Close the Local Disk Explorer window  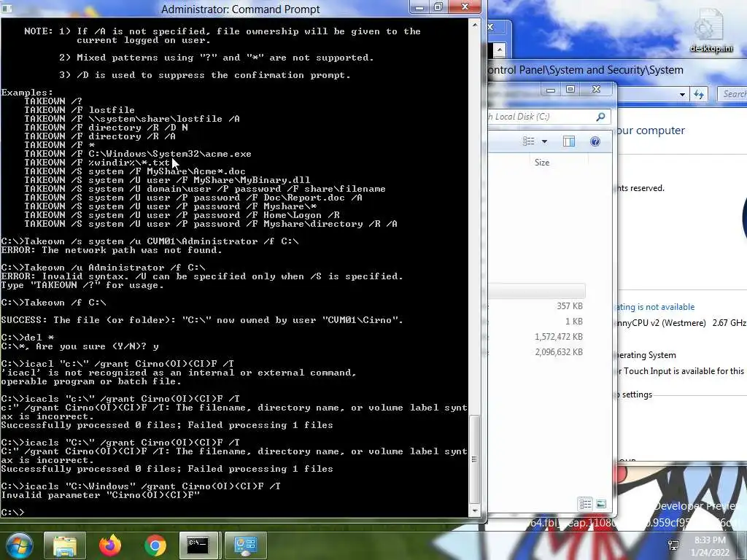coord(597,90)
